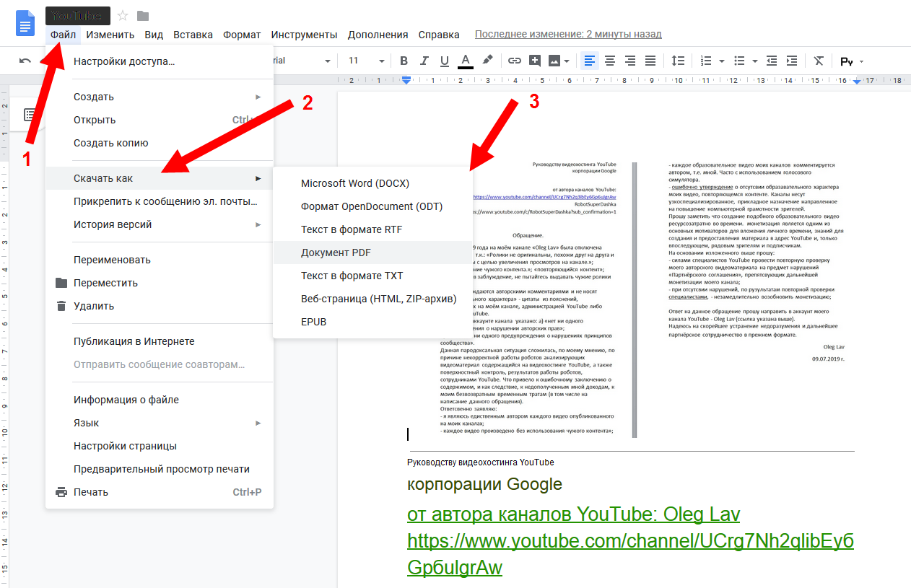The height and width of the screenshot is (588, 911).
Task: Open the Вставка menu
Action: click(193, 34)
